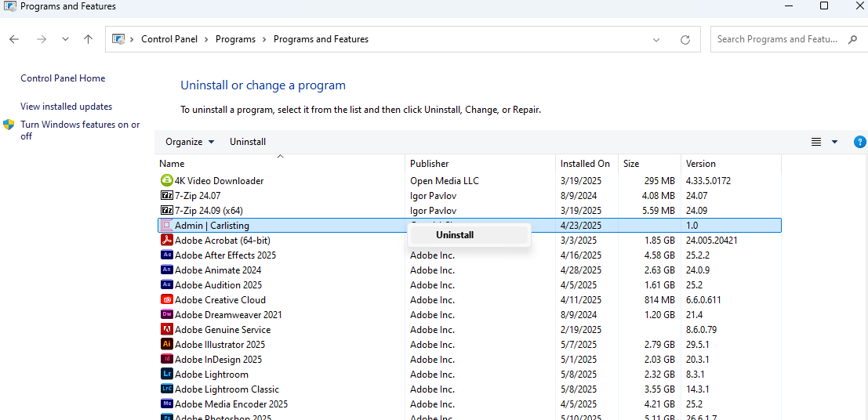Expand the chevron after Control Panel breadcrumb
Viewport: 868px width, 420px height.
(x=206, y=39)
